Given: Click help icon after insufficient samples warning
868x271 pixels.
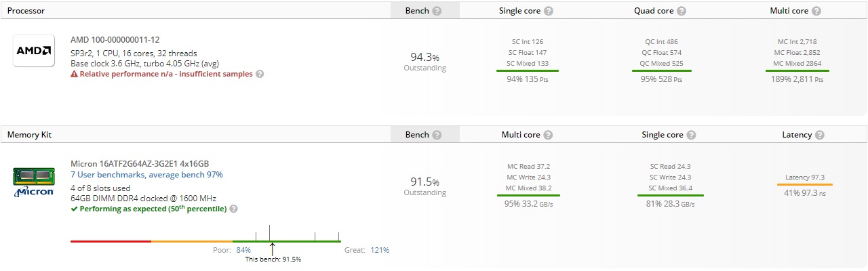Looking at the screenshot, I should point(260,74).
